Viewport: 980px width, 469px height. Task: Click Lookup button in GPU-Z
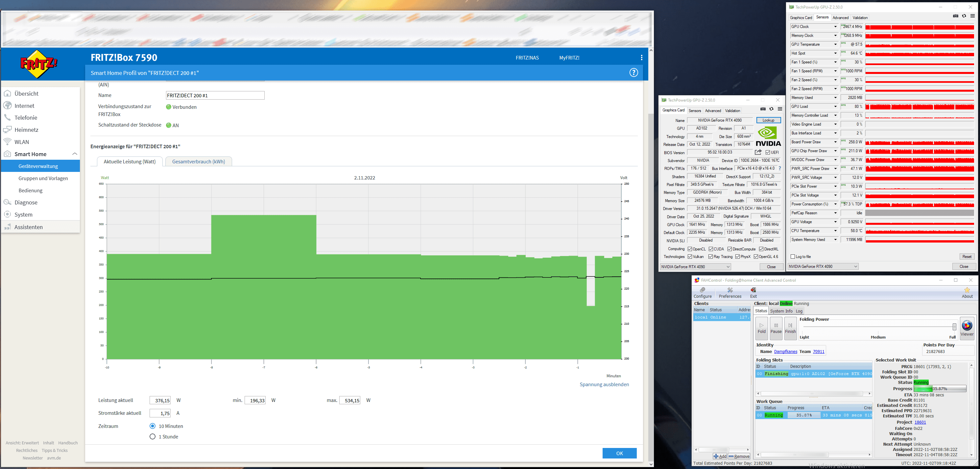click(768, 120)
